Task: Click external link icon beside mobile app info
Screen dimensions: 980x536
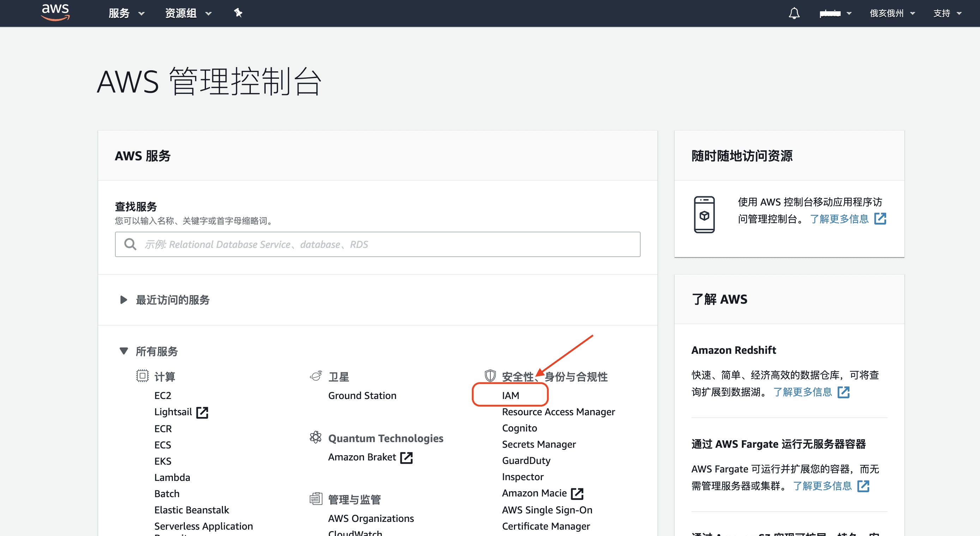Action: coord(880,219)
